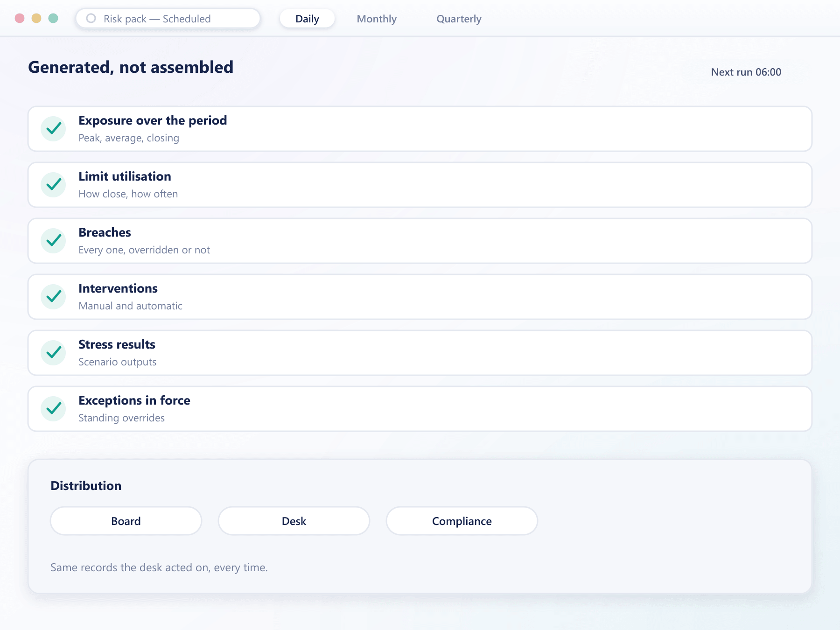Image resolution: width=840 pixels, height=630 pixels.
Task: Click the 'Interventions' title
Action: coord(118,288)
